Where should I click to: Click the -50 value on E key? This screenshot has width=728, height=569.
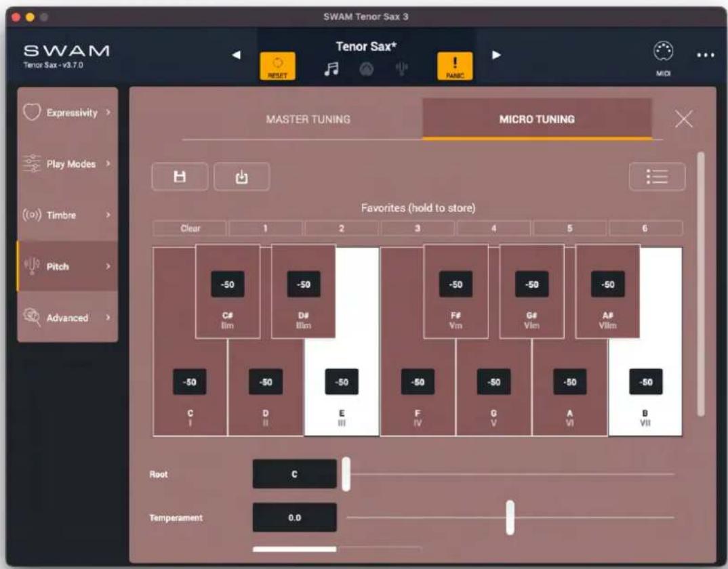click(x=342, y=381)
